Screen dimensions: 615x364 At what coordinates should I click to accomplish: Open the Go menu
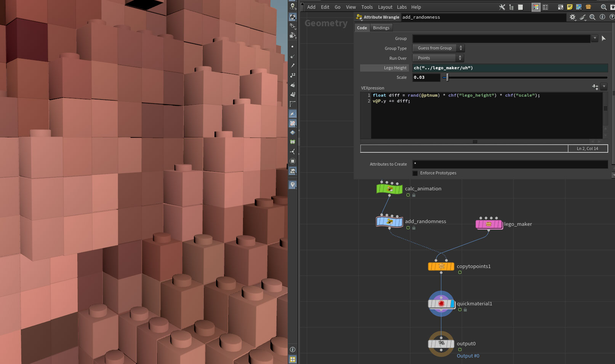pos(338,7)
